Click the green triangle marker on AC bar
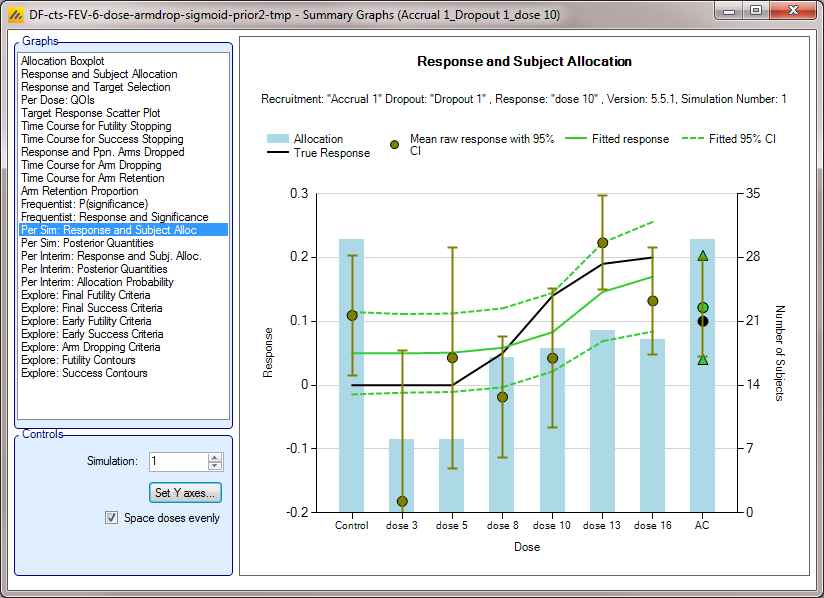The width and height of the screenshot is (824, 598). pos(703,256)
